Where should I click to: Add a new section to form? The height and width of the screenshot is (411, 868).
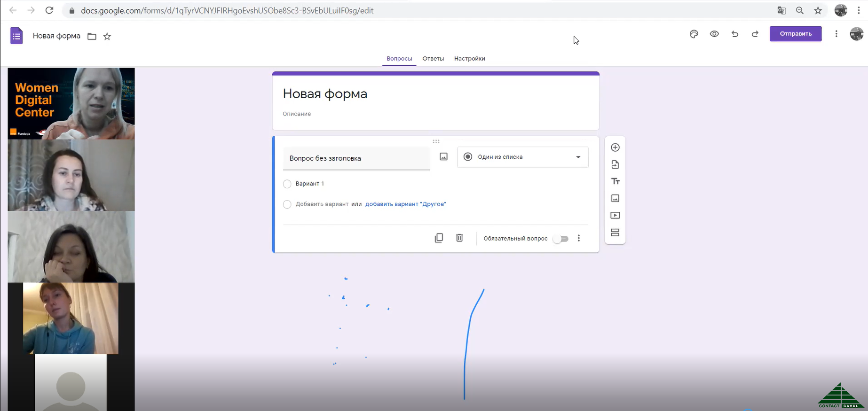pyautogui.click(x=615, y=233)
